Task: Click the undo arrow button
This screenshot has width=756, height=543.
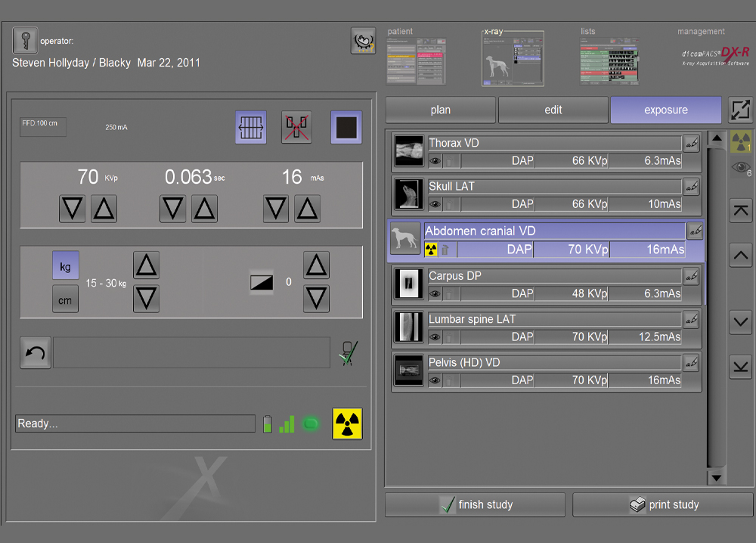Action: tap(36, 353)
